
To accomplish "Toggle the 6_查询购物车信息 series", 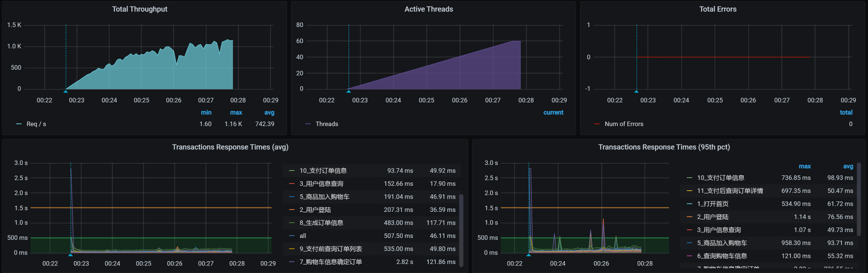I will 721,256.
